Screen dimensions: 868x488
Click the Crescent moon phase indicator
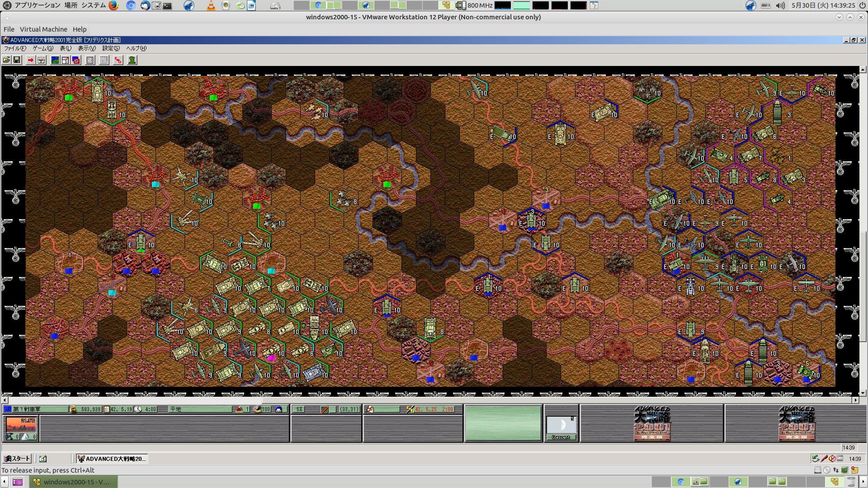point(561,428)
